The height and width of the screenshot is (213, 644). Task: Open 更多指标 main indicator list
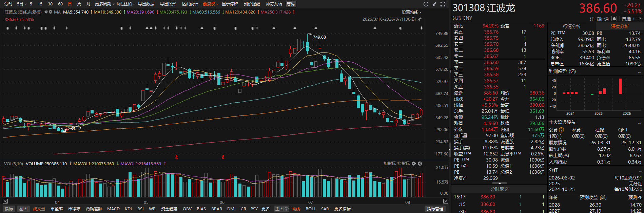pos(343,209)
